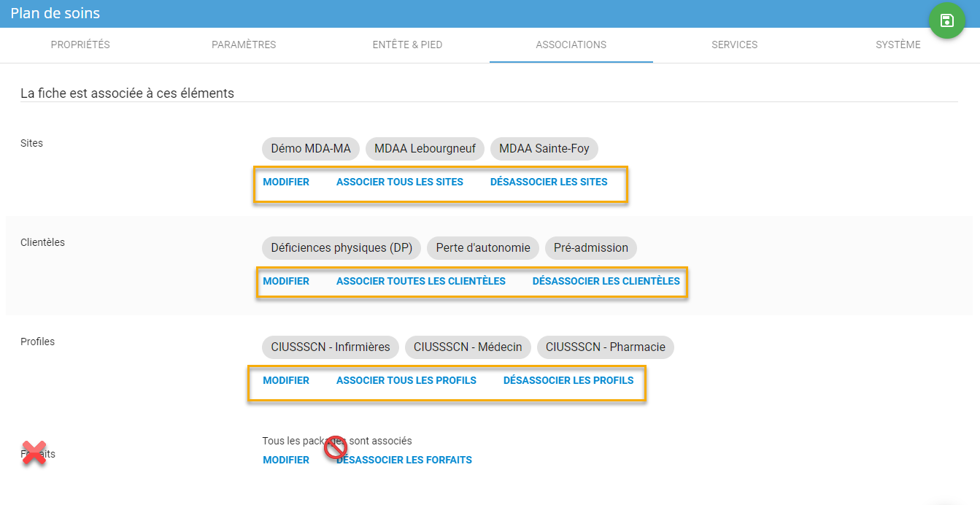Viewport: 980px width, 505px height.
Task: Switch to the Paramètres tab
Action: point(244,45)
